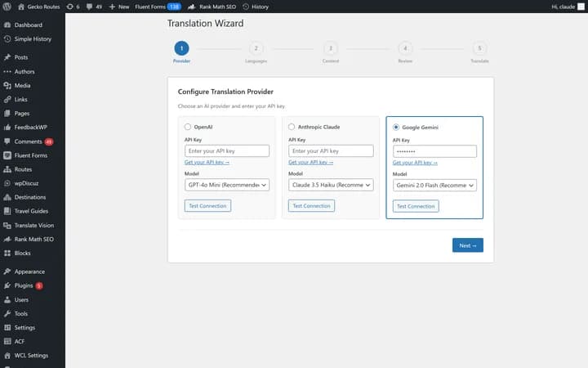Focus the Google Gemini API key field
Image resolution: width=588 pixels, height=368 pixels.
click(x=434, y=151)
